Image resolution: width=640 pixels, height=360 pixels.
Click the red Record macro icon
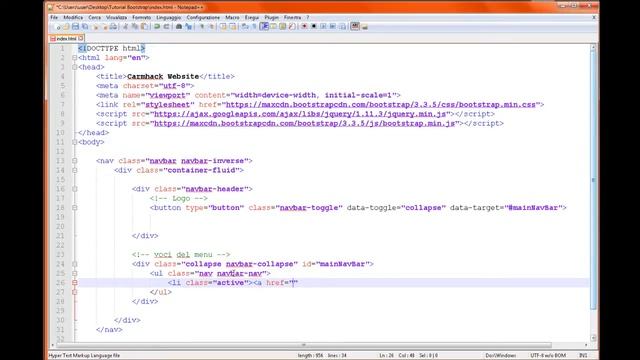click(304, 27)
